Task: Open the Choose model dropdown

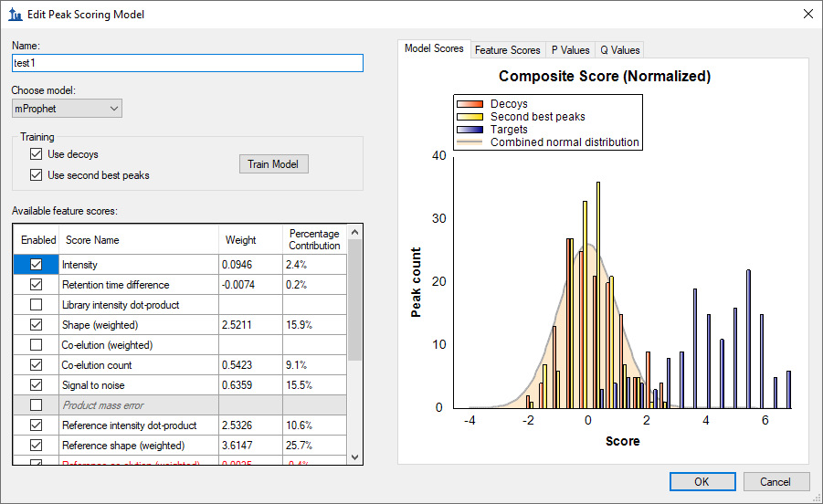Action: click(67, 109)
